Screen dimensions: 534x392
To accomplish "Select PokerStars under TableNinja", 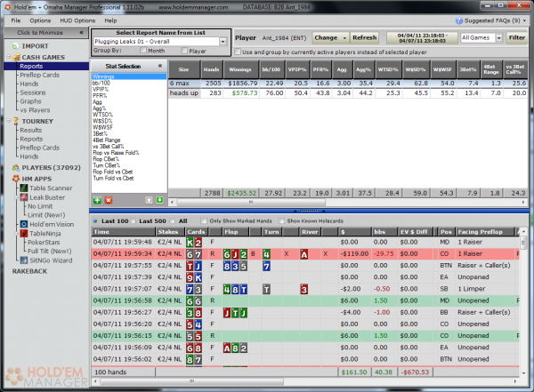I will [44, 243].
